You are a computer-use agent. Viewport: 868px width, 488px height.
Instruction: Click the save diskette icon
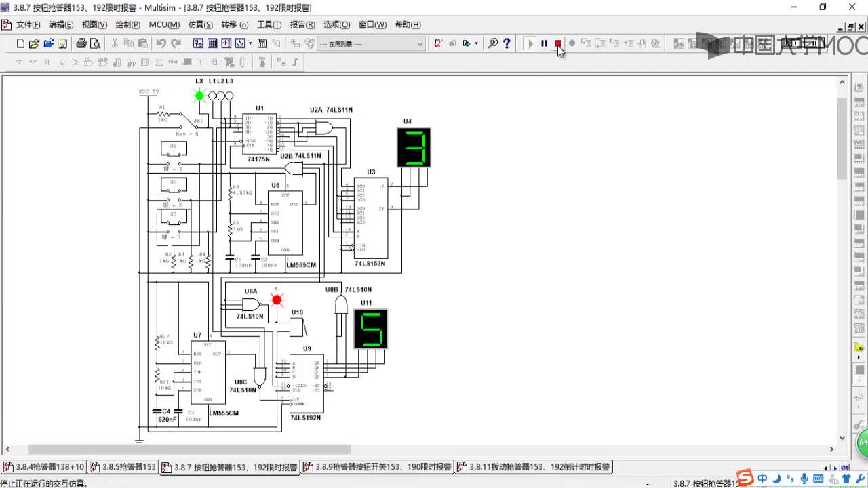62,43
